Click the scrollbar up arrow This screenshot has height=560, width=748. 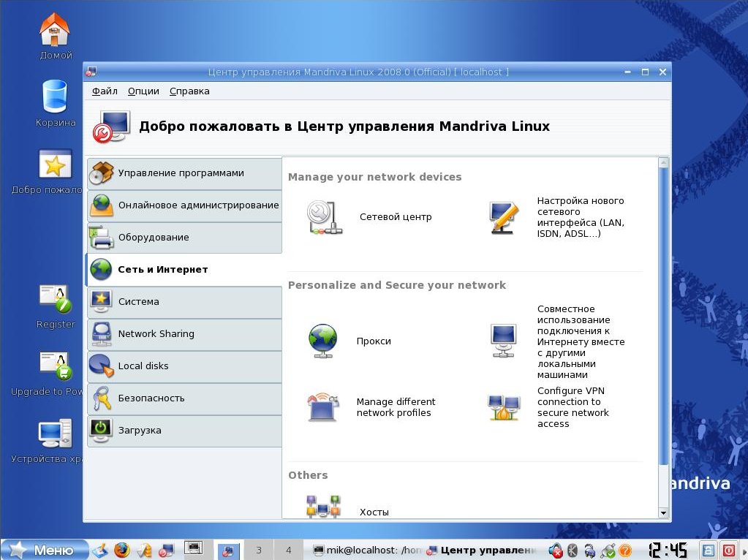(663, 162)
